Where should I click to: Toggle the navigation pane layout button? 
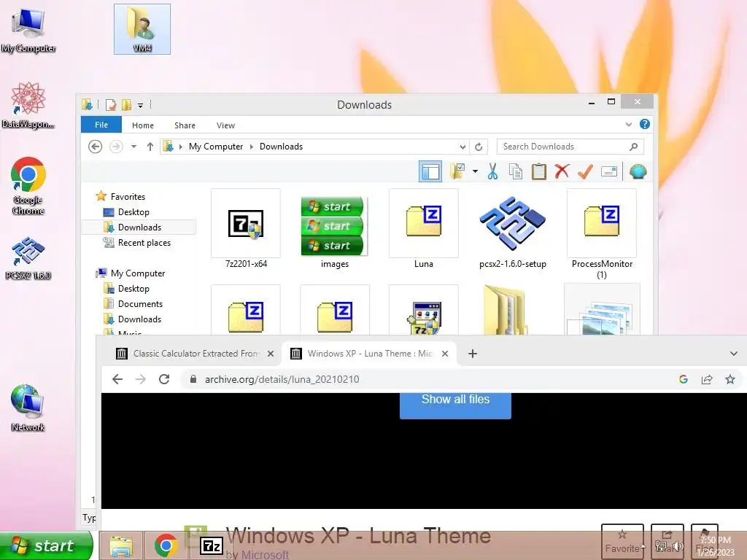[430, 171]
